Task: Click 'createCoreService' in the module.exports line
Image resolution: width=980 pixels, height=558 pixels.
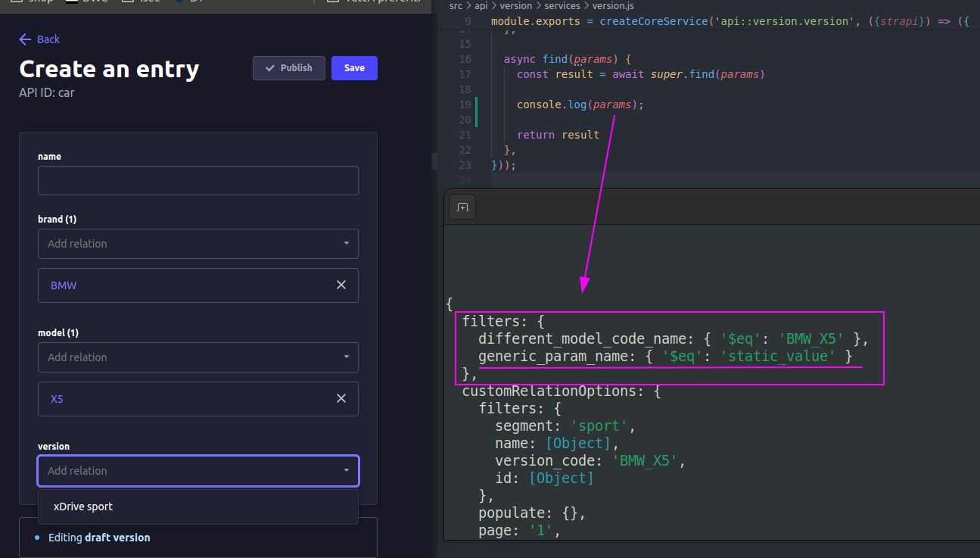Action: [x=654, y=21]
